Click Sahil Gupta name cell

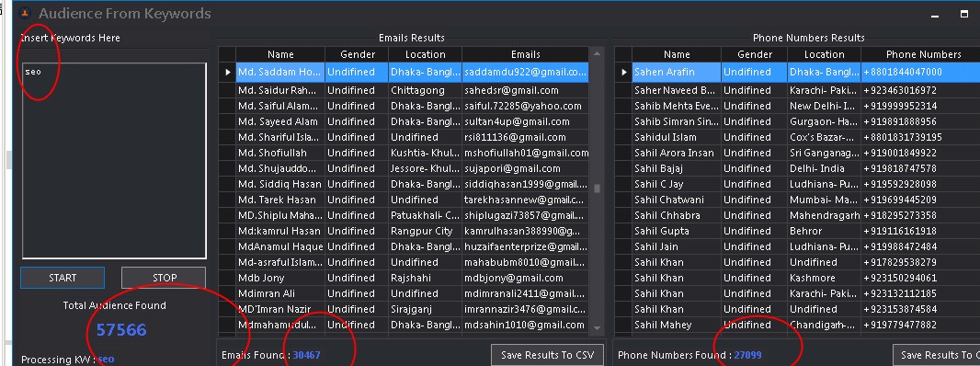point(677,231)
